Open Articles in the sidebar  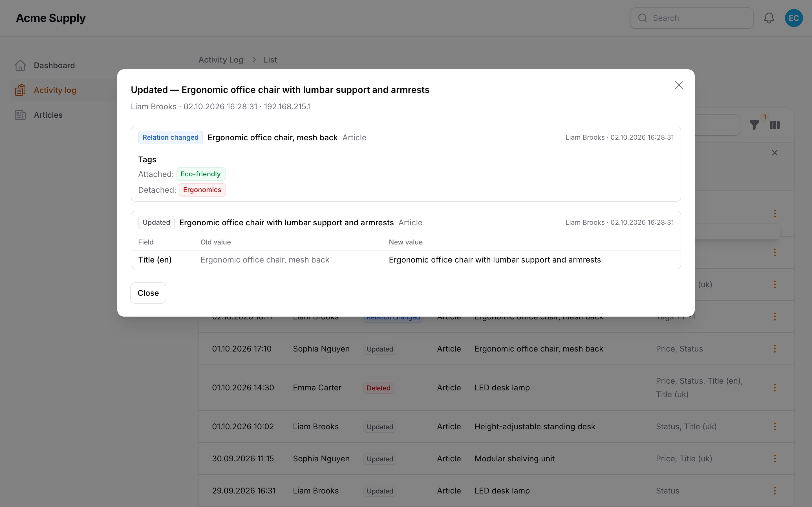click(x=48, y=115)
